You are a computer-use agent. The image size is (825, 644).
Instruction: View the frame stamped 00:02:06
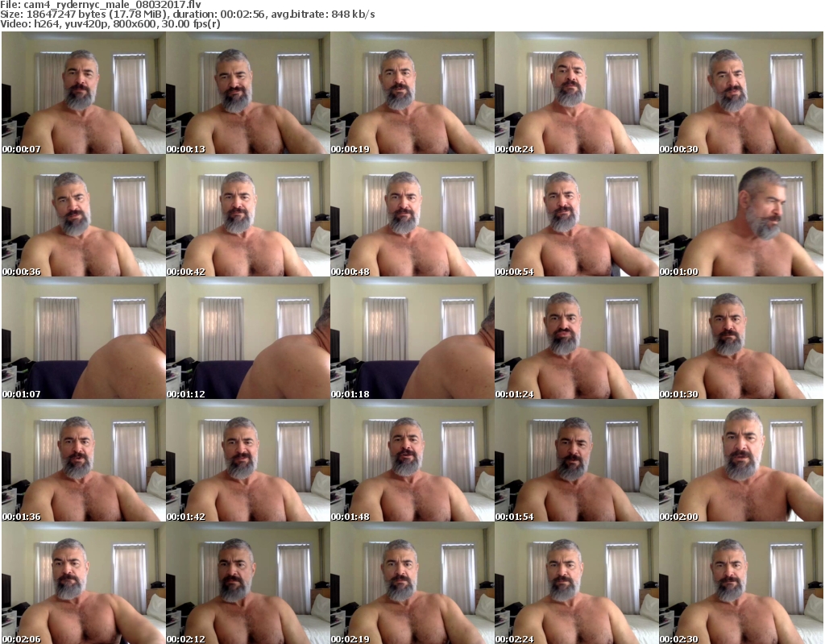point(84,583)
